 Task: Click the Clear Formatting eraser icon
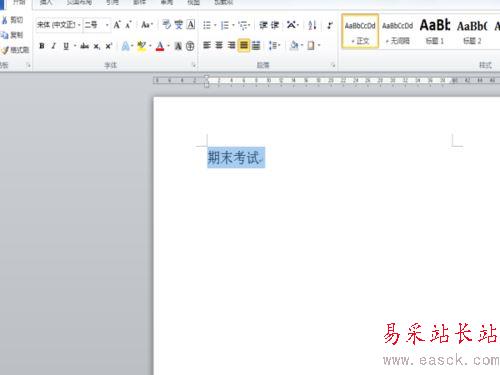(166, 25)
